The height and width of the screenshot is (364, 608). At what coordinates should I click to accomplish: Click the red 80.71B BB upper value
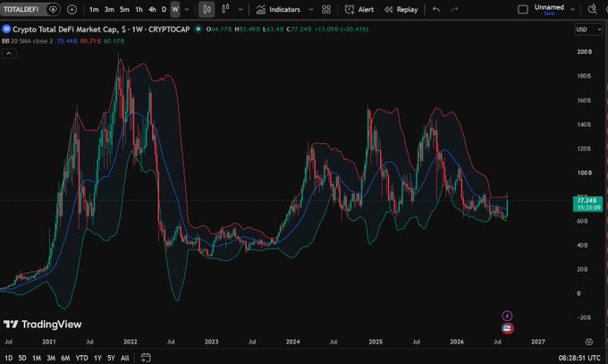point(90,41)
